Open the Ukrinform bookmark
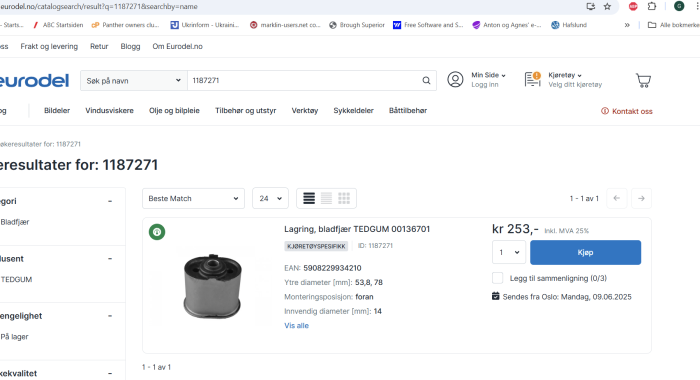Viewport: 700px width, 380px height. pyautogui.click(x=205, y=25)
